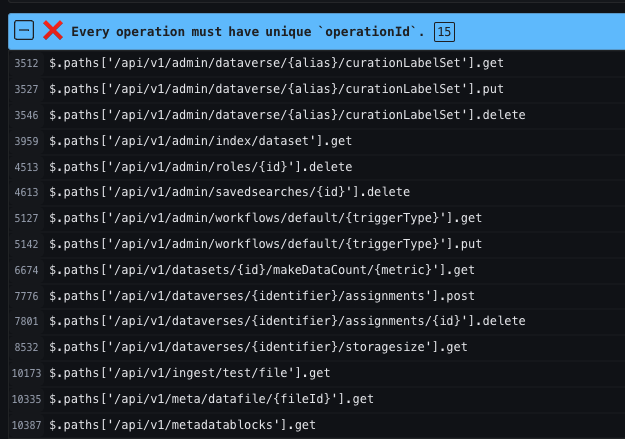Select workflows default triggerType .put entry
The width and height of the screenshot is (625, 439).
pyautogui.click(x=265, y=244)
